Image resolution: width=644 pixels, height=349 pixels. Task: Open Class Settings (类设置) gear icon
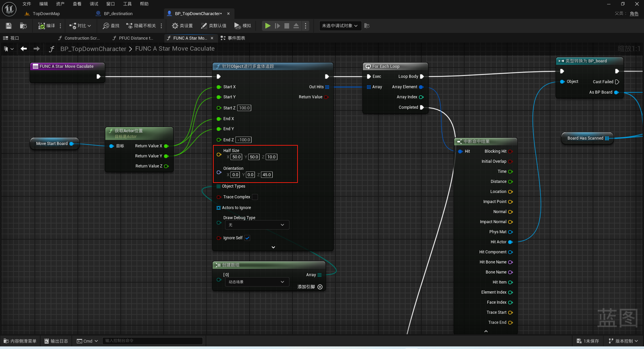175,26
